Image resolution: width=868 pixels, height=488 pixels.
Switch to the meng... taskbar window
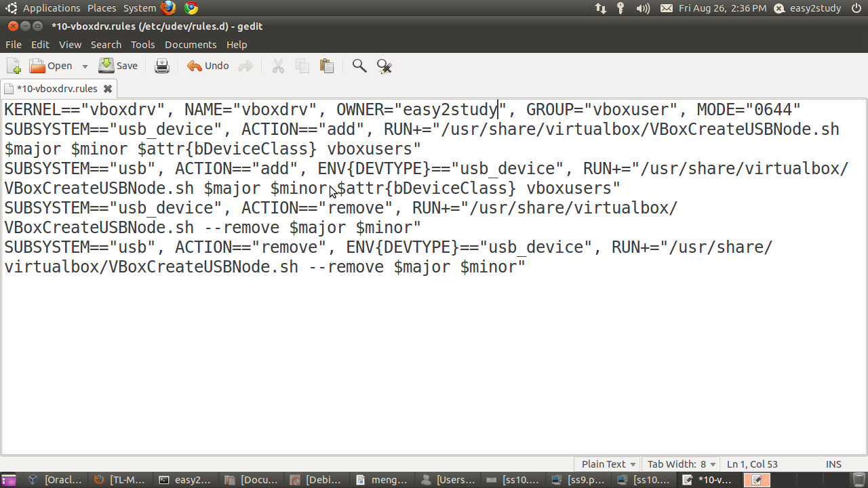[x=383, y=480]
